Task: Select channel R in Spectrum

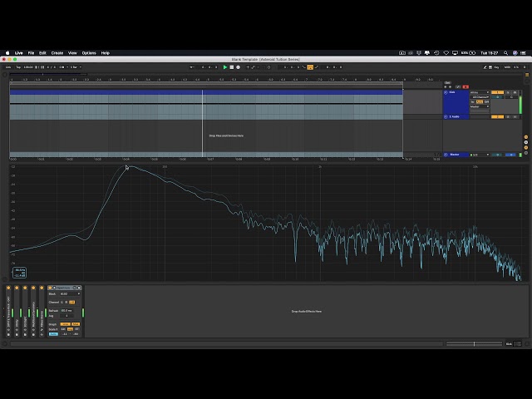Action: coord(66,302)
